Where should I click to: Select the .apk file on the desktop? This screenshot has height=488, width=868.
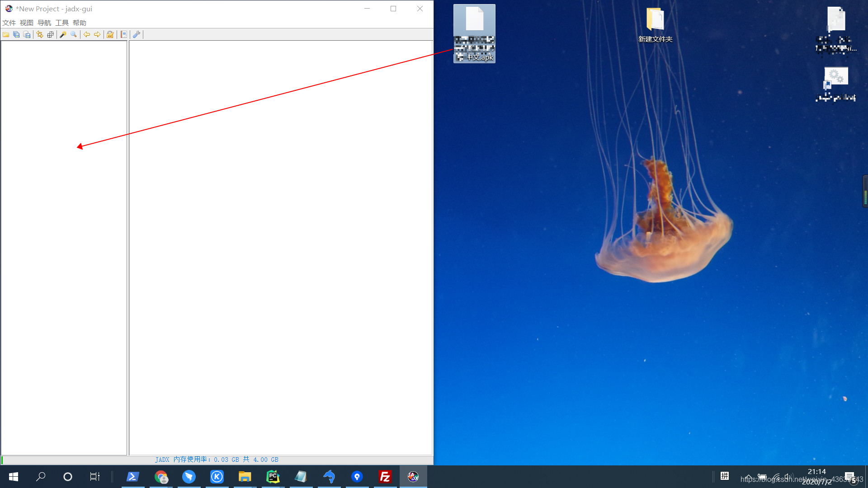tap(474, 34)
